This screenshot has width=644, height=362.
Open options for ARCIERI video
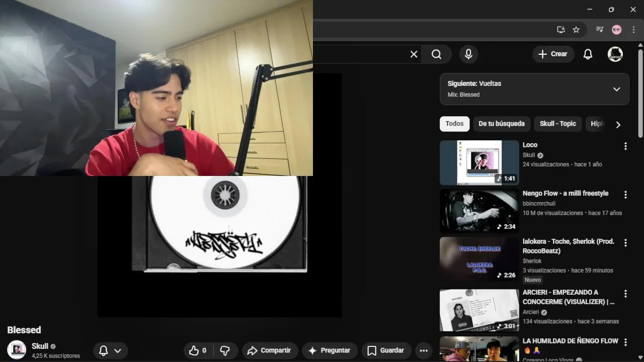625,294
